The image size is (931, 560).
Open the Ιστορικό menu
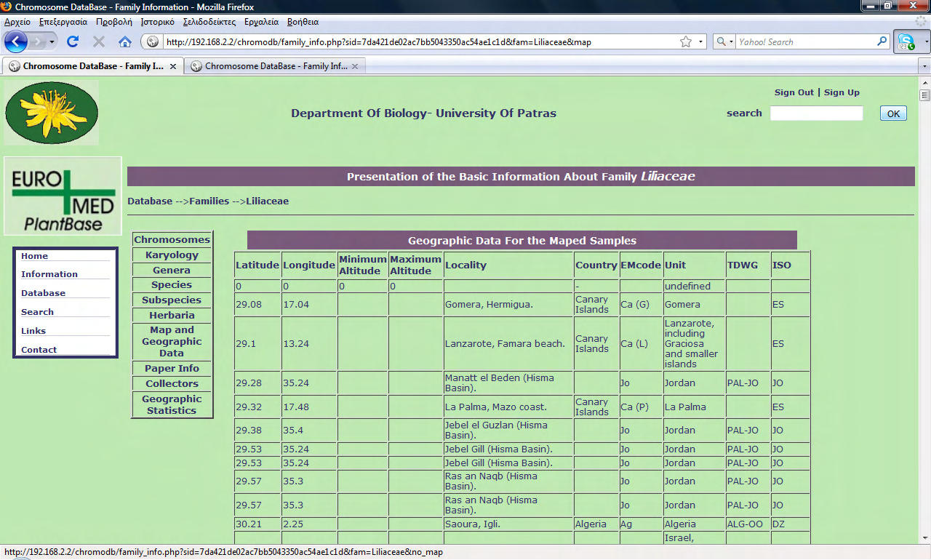[x=158, y=22]
